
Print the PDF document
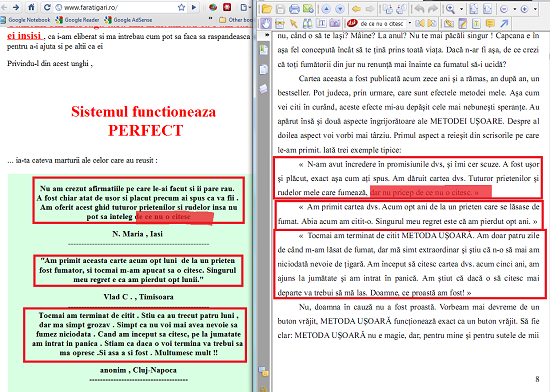[294, 8]
